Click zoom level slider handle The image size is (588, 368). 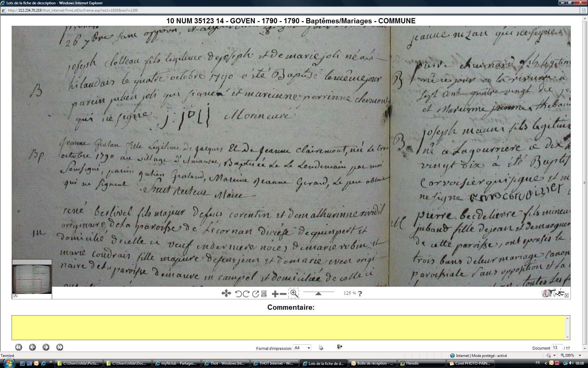pos(318,293)
